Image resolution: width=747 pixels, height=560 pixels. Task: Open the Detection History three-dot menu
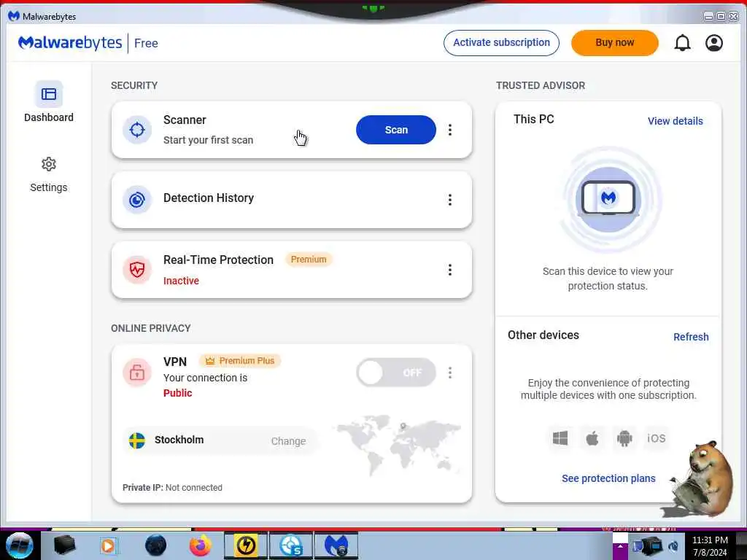pos(449,200)
